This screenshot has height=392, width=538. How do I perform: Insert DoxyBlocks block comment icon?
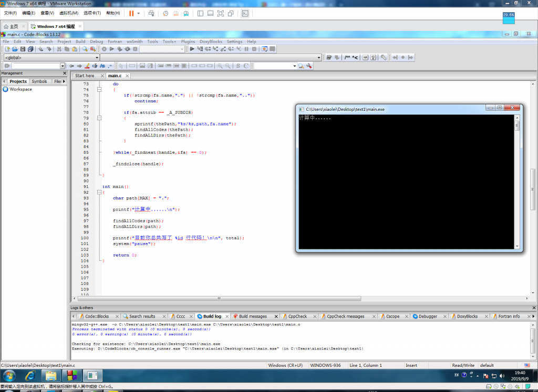(347, 58)
